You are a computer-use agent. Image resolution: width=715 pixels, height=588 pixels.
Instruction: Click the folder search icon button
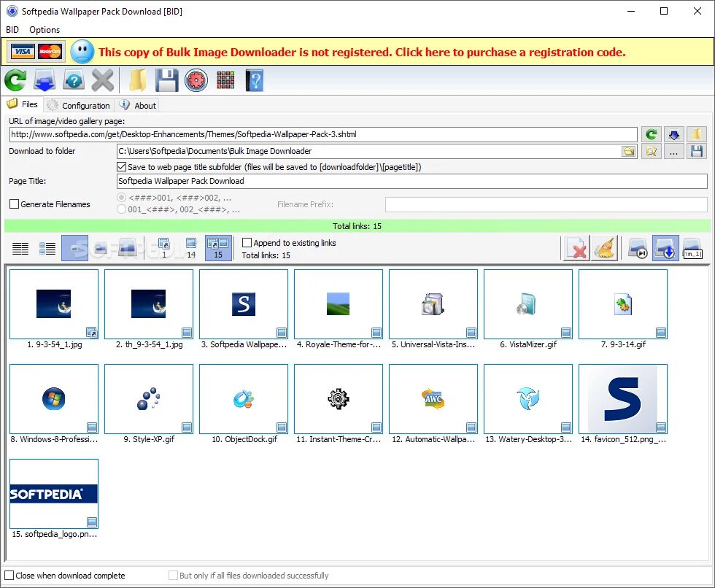[x=651, y=151]
